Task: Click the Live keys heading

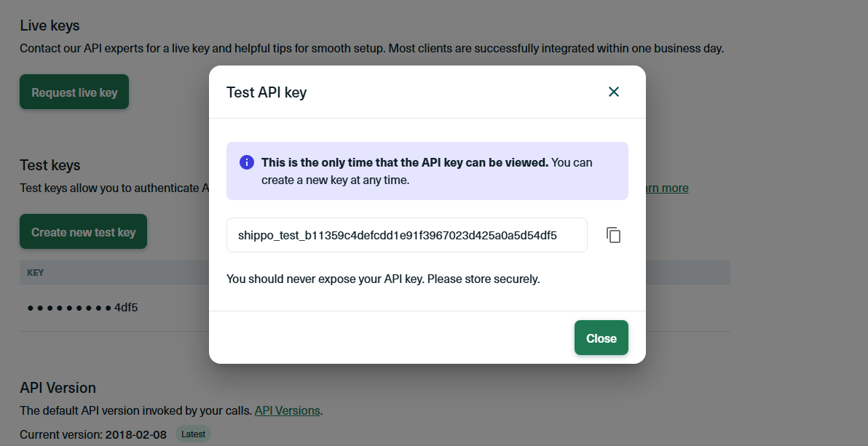Action: point(50,25)
